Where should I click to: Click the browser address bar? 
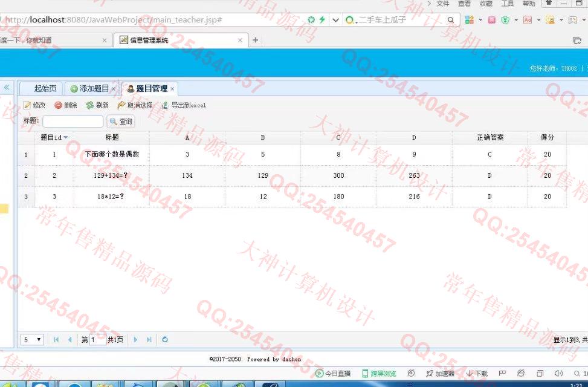(150, 20)
